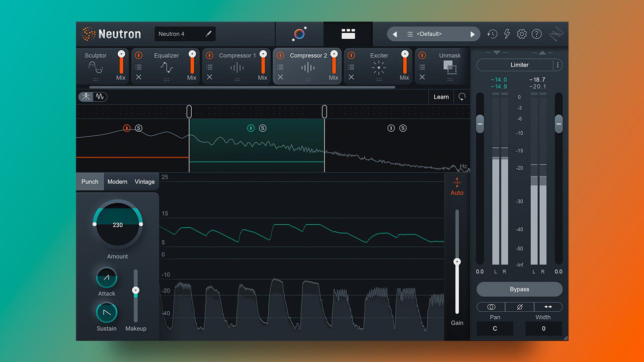Bypass the low band with orange power button
644x362 pixels.
[x=127, y=128]
